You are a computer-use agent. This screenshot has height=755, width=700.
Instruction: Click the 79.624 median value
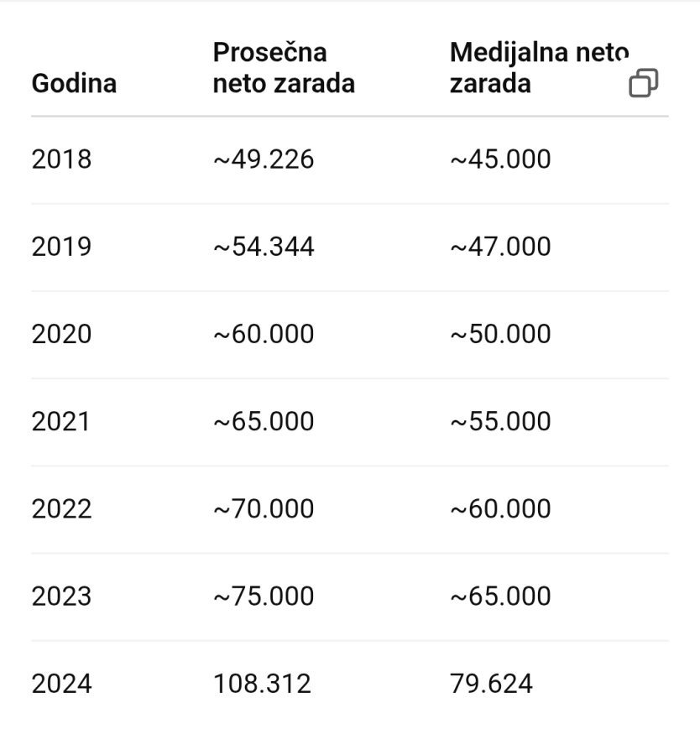(491, 684)
